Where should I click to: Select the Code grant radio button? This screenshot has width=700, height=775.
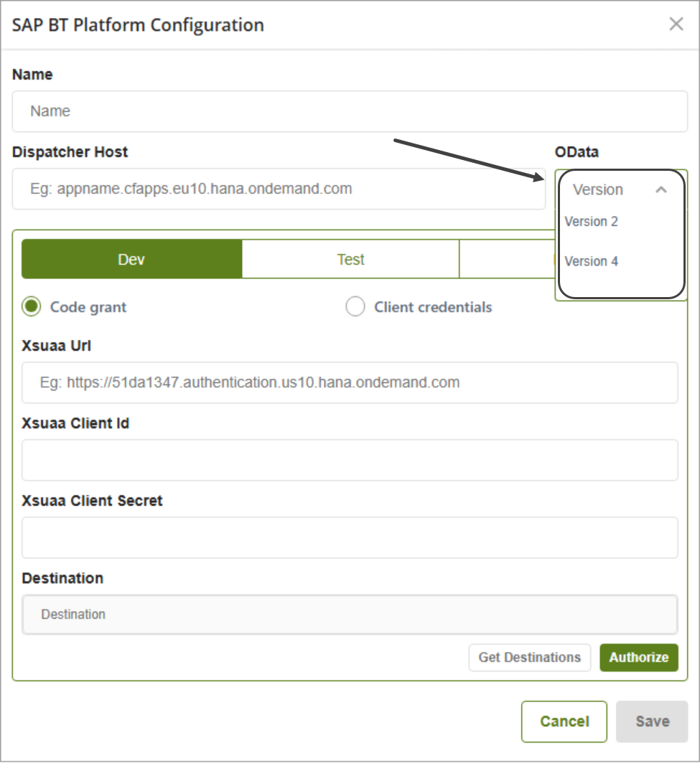(32, 307)
